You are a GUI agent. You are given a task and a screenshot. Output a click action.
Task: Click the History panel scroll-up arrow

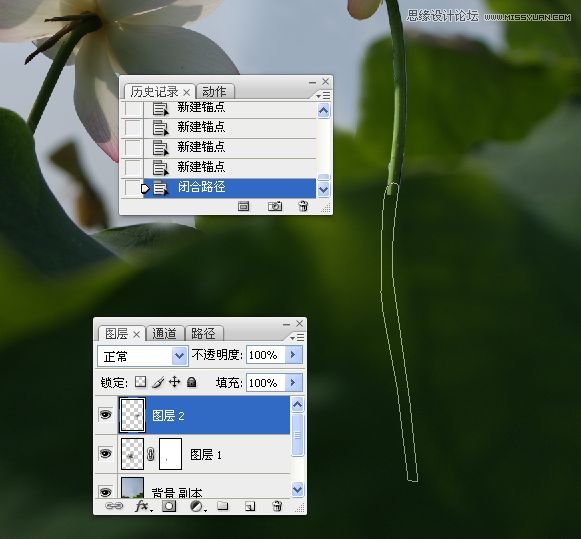click(x=323, y=111)
